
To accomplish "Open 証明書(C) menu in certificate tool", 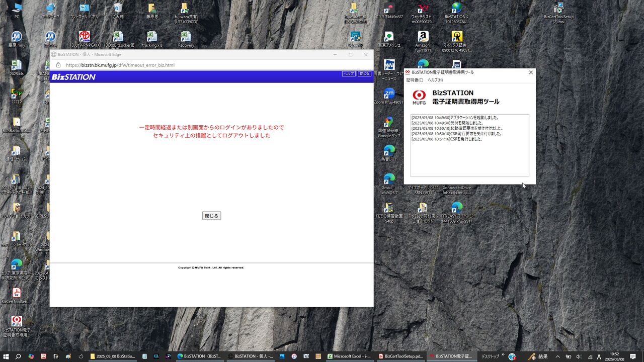I will coord(415,80).
